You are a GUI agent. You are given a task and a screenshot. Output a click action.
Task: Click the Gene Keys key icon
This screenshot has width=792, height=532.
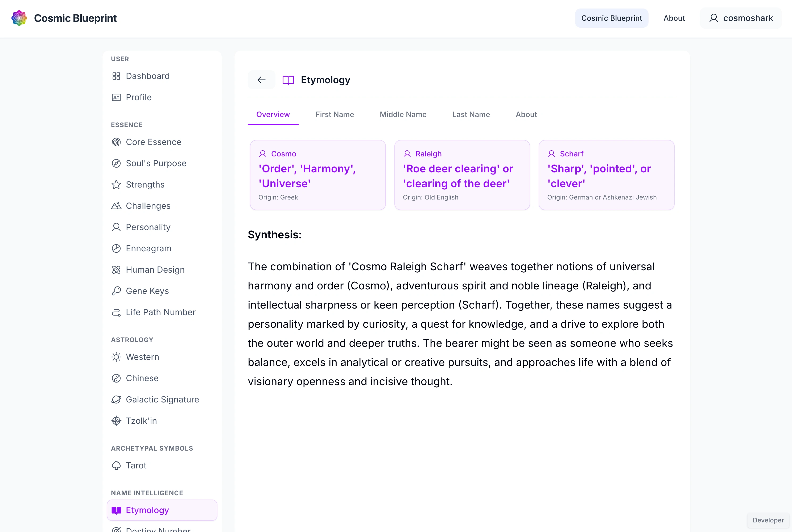(116, 291)
